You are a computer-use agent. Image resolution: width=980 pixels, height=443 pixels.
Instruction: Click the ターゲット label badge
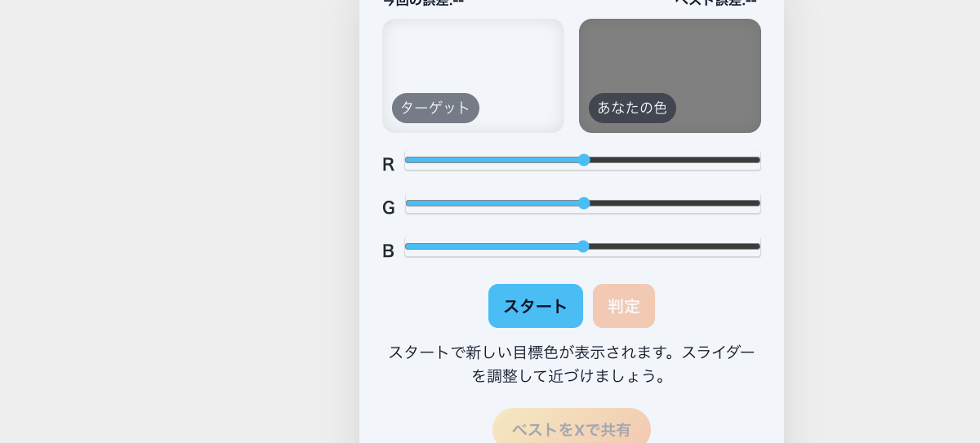[x=435, y=108]
